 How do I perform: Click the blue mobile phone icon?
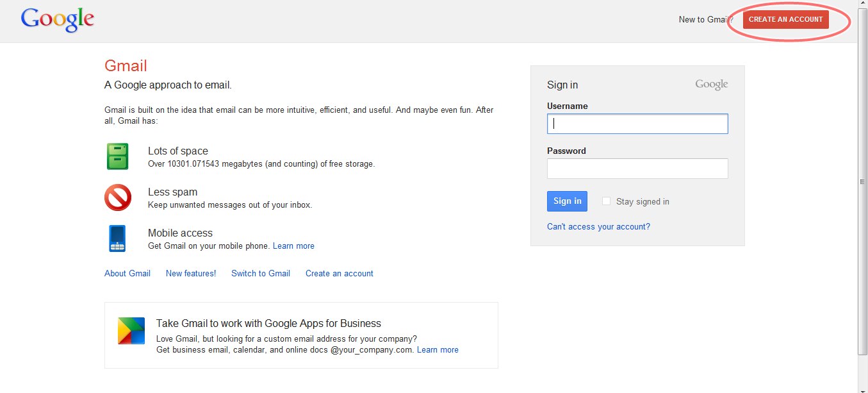[117, 238]
